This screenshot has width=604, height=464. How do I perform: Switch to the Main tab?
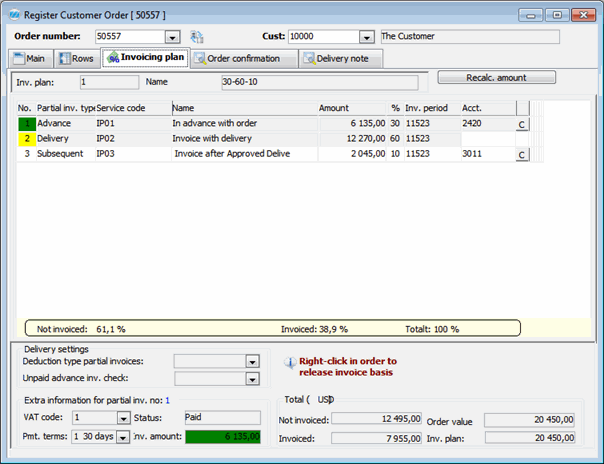[x=30, y=59]
